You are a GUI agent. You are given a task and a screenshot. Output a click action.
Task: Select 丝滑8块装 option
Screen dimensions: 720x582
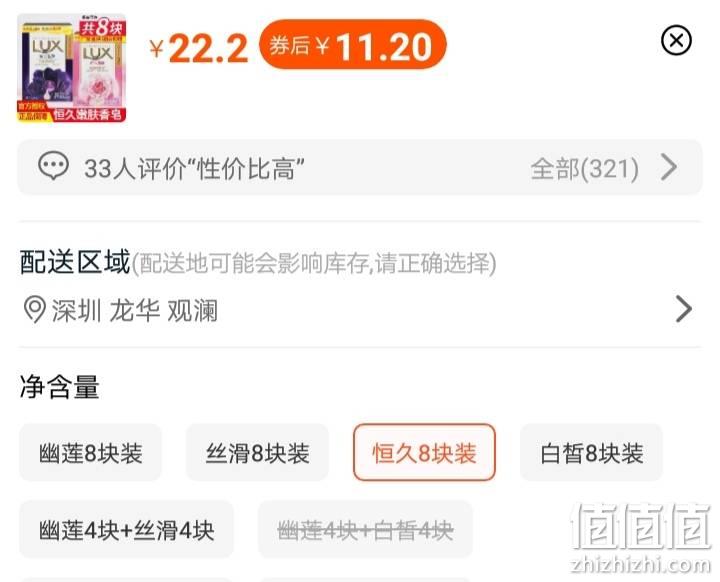[257, 452]
